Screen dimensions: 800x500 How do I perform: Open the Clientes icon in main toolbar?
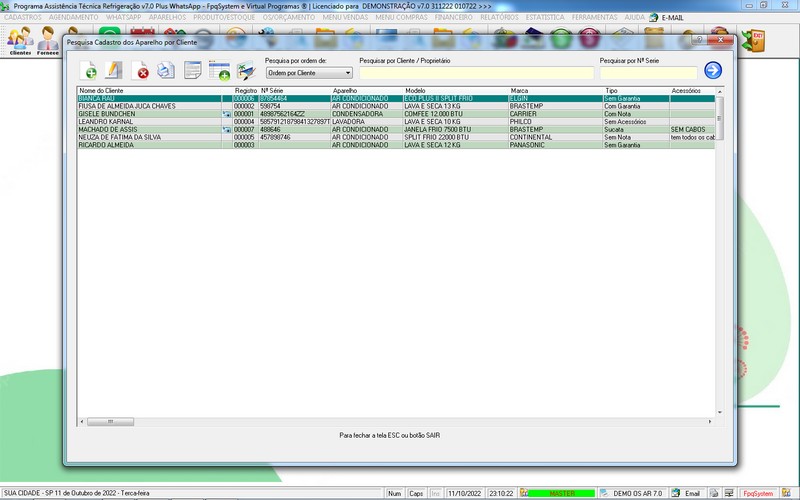coord(19,41)
